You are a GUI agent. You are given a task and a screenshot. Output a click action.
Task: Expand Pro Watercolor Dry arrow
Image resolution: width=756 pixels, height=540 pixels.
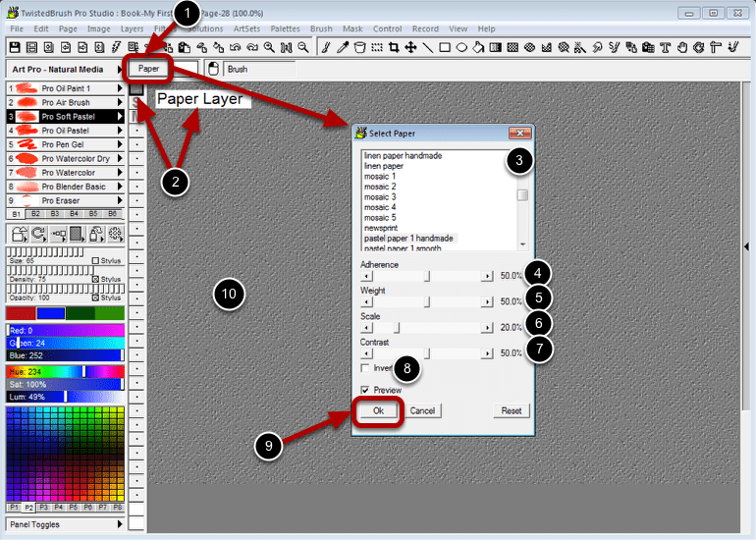click(x=120, y=158)
